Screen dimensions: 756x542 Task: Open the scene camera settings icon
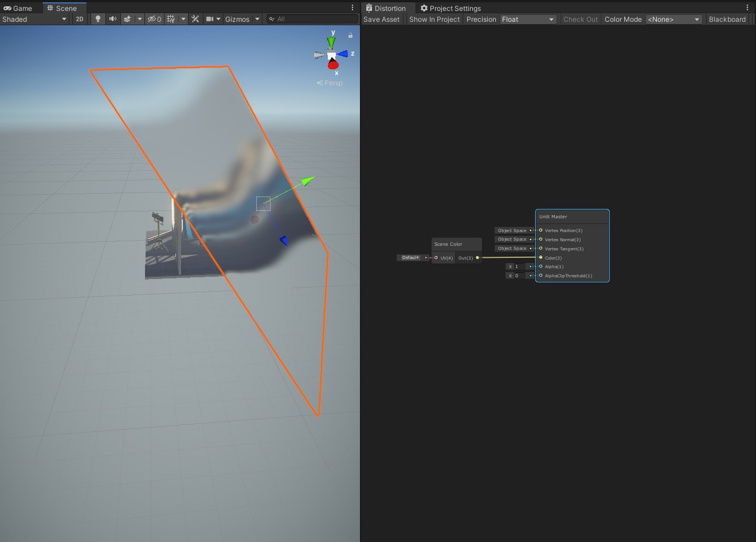point(209,19)
